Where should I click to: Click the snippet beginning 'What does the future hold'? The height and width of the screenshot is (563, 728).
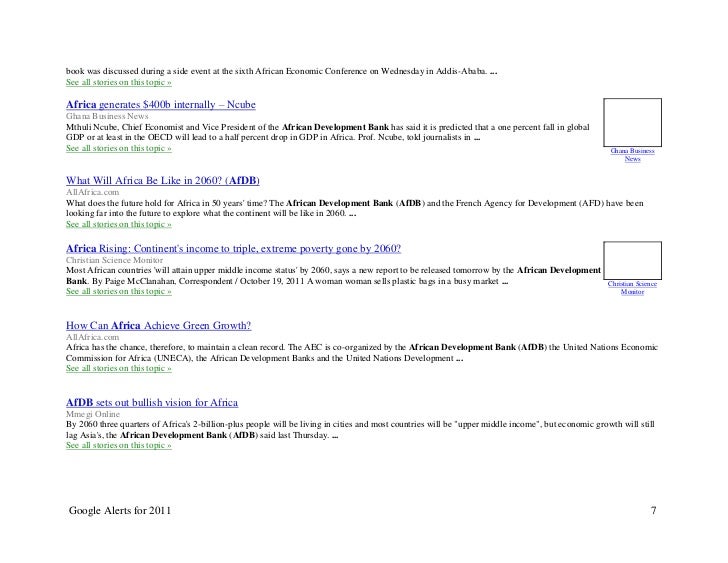355,208
